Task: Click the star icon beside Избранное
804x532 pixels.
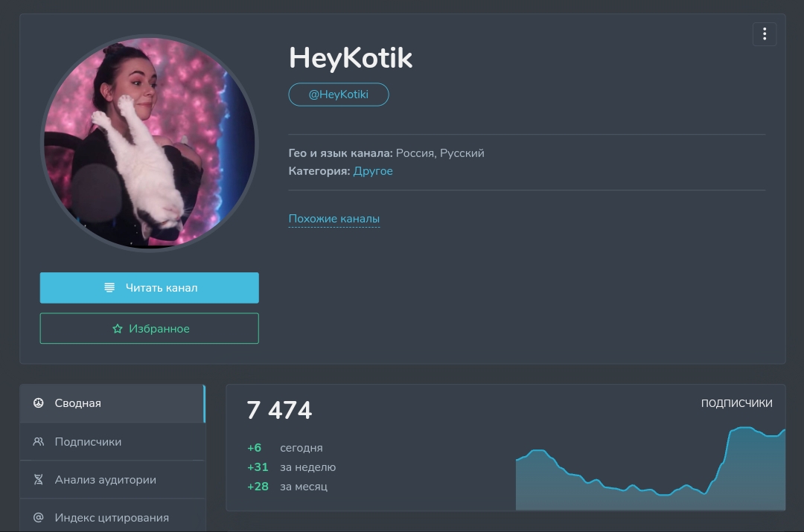Action: pos(117,329)
